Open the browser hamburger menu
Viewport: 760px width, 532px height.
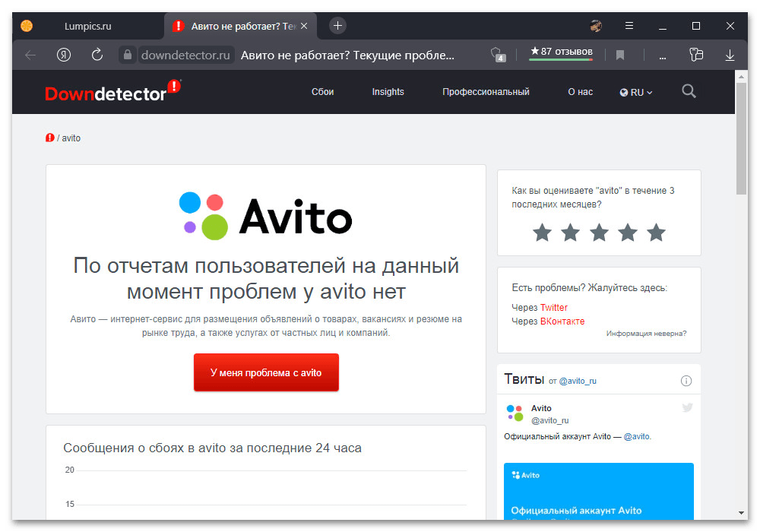pos(629,26)
